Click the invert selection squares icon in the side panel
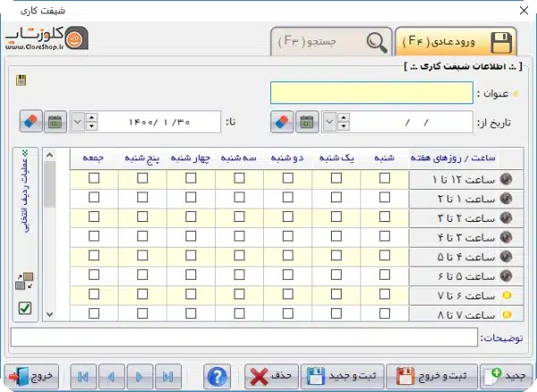537x392 pixels. pos(24,281)
